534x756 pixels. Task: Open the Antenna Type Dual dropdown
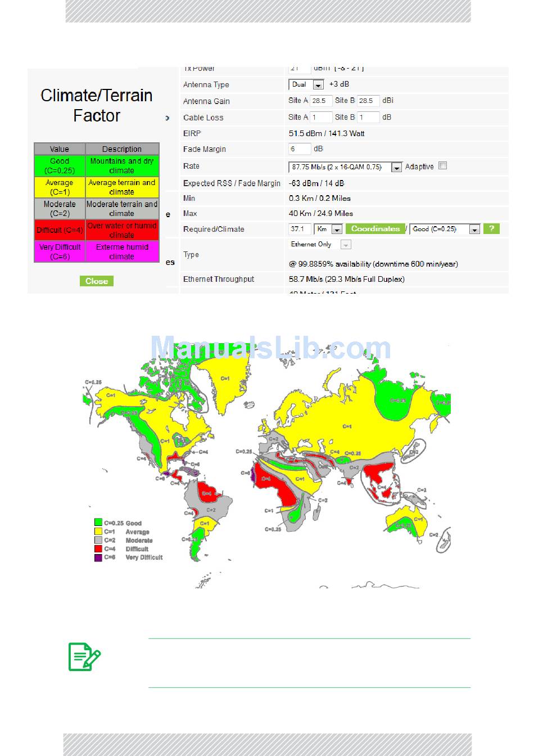coord(306,85)
